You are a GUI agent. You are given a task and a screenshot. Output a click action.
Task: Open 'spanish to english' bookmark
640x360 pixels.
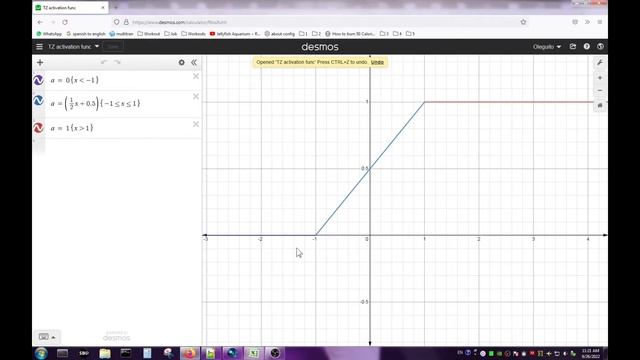click(86, 34)
